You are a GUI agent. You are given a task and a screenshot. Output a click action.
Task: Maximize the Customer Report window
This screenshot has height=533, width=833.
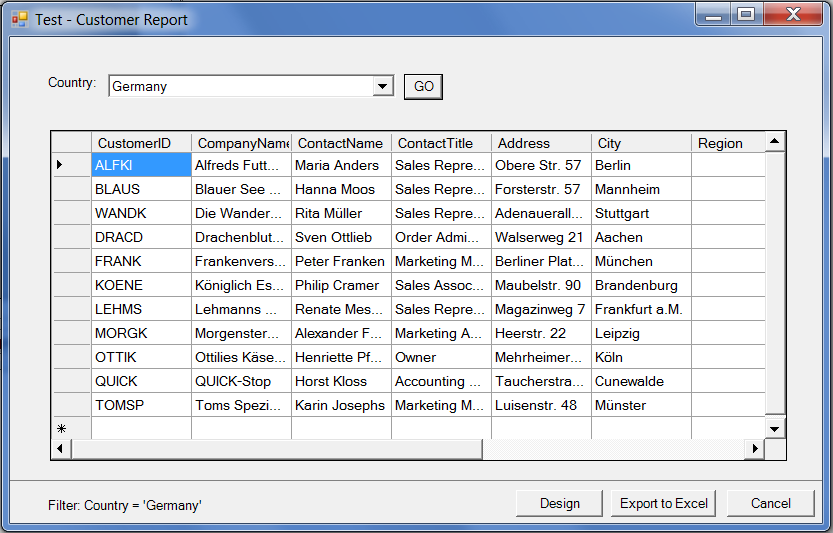point(746,15)
